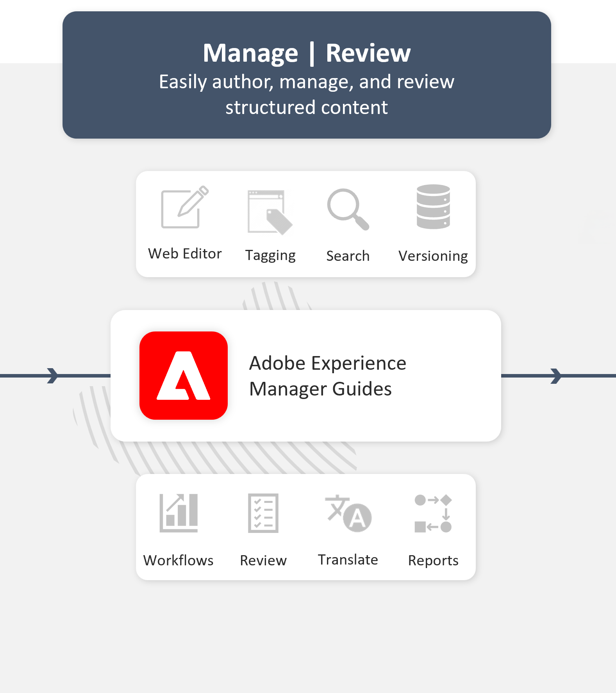This screenshot has width=616, height=693.
Task: Click the "Review" label under checklist
Action: (x=263, y=560)
